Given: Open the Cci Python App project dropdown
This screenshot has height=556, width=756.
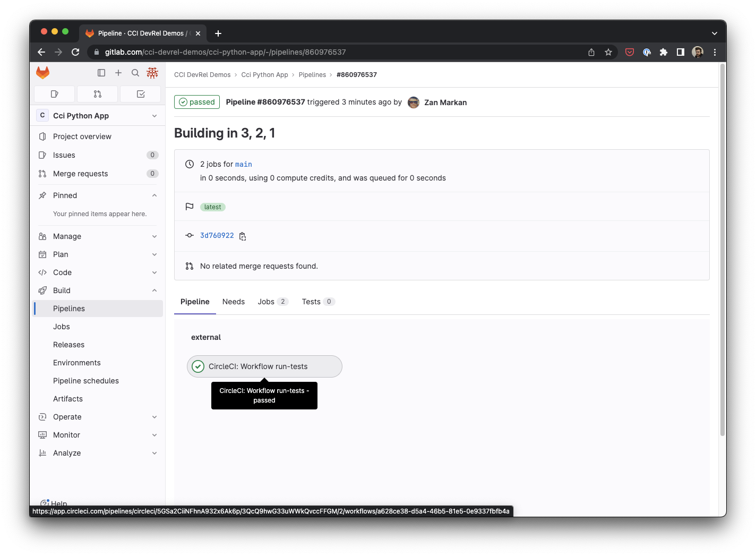Looking at the screenshot, I should (x=98, y=116).
